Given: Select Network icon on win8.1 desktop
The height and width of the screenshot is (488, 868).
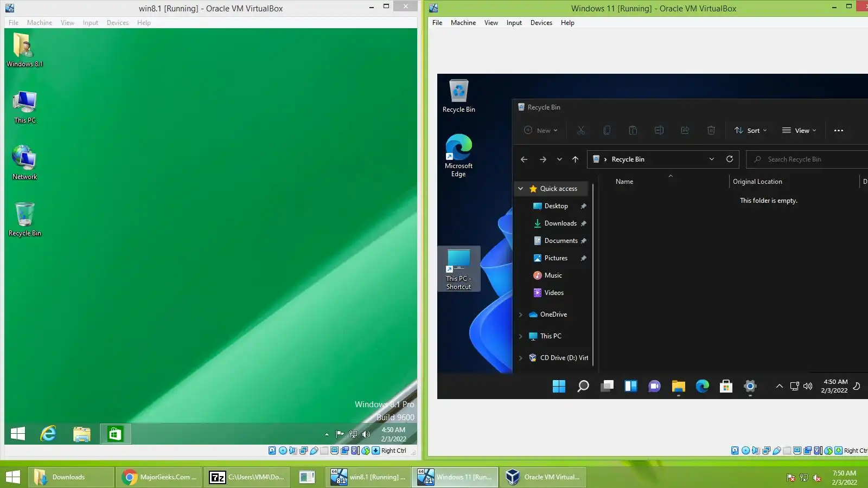Looking at the screenshot, I should pos(24,163).
